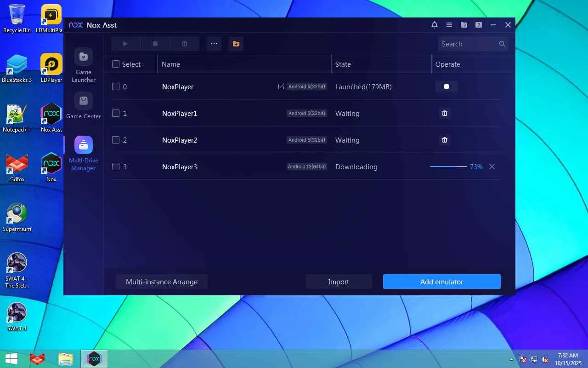The image size is (588, 368).
Task: Open Game Center in the sidebar
Action: coord(84,106)
